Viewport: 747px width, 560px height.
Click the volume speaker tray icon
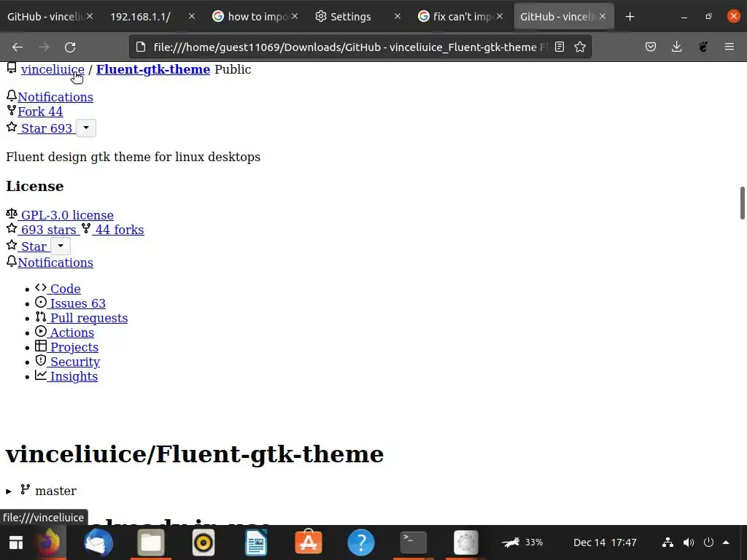[x=689, y=542]
